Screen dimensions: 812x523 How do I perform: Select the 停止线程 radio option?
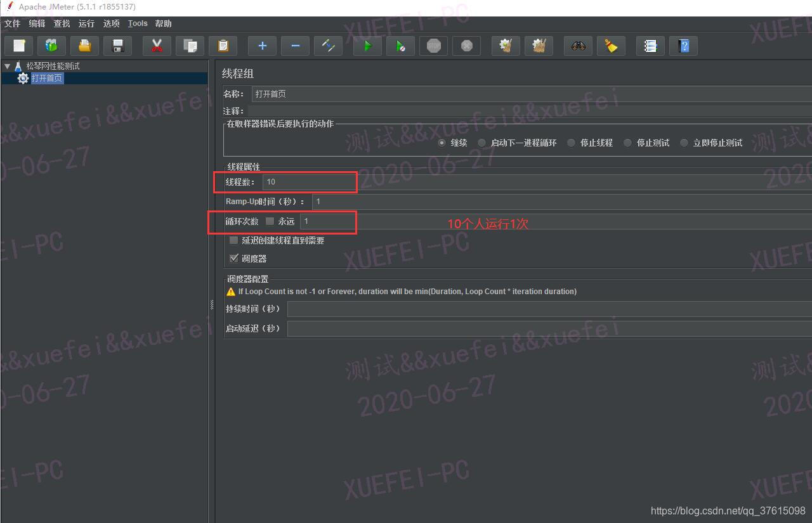click(571, 143)
